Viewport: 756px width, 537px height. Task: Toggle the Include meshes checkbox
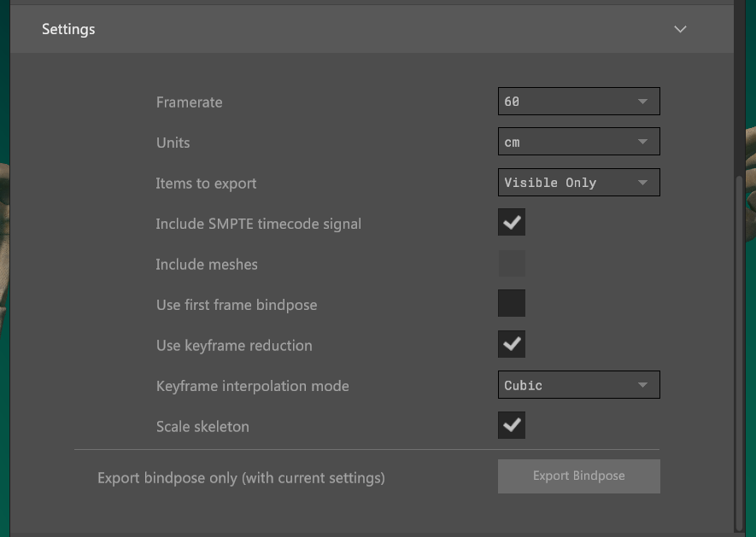tap(512, 264)
